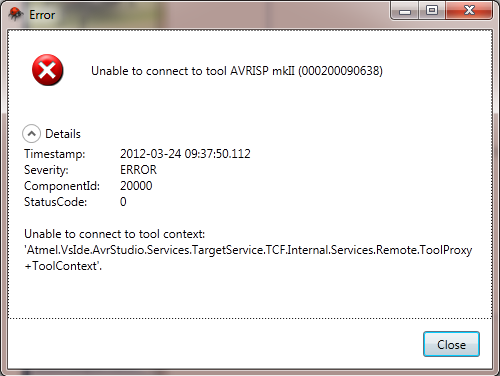Click the 'Unable to connect to tool AVRISP mkII' message
Image resolution: width=500 pixels, height=376 pixels.
click(237, 71)
